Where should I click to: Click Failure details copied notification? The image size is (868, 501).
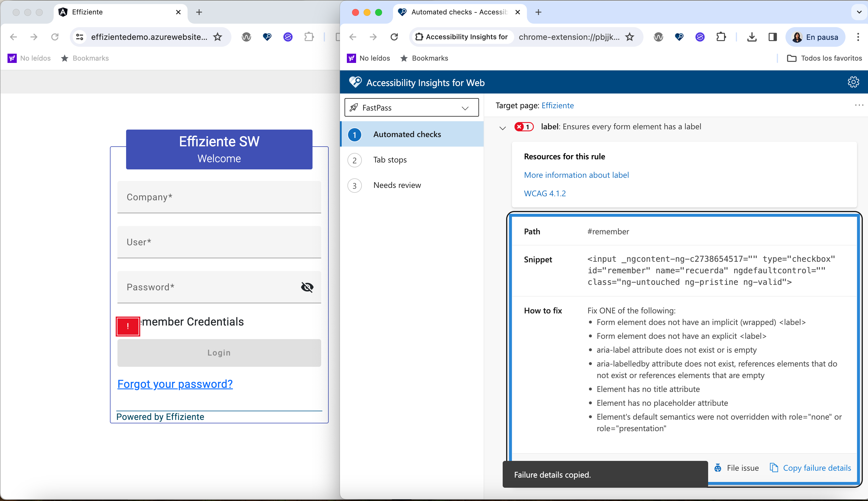click(605, 474)
